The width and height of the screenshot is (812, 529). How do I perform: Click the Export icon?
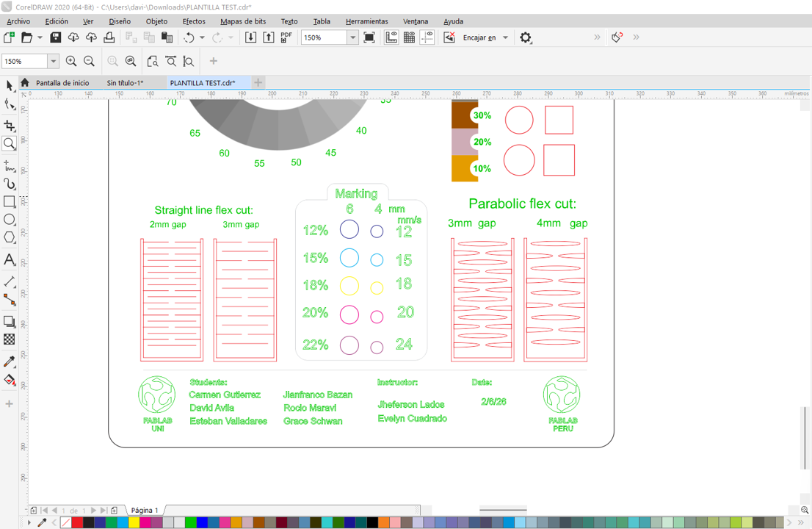[x=268, y=37]
